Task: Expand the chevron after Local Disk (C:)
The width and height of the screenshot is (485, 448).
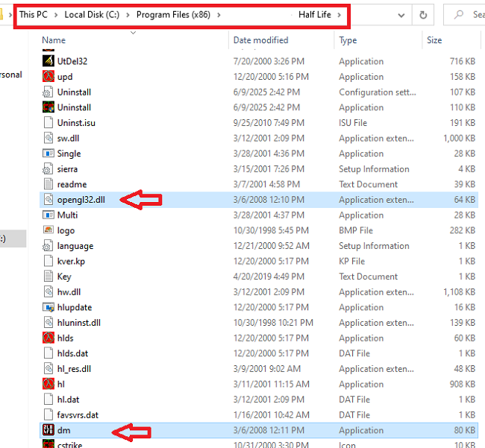Action: pyautogui.click(x=128, y=15)
